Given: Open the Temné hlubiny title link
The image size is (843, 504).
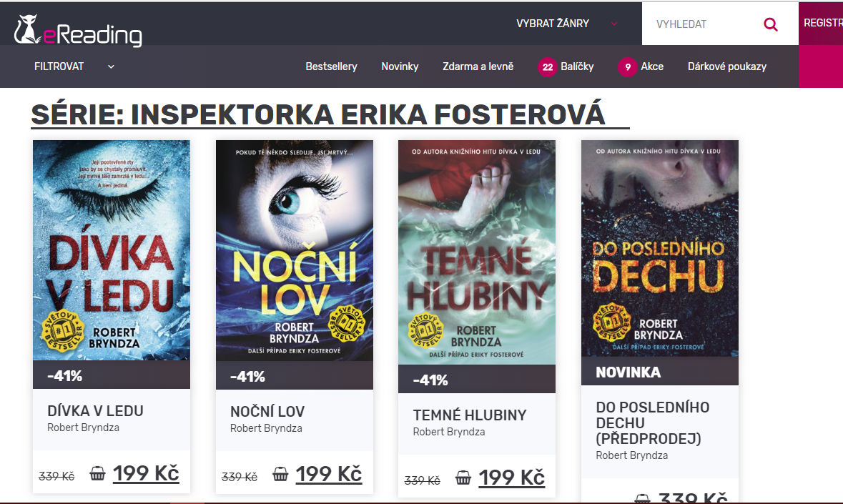Looking at the screenshot, I should click(x=469, y=415).
